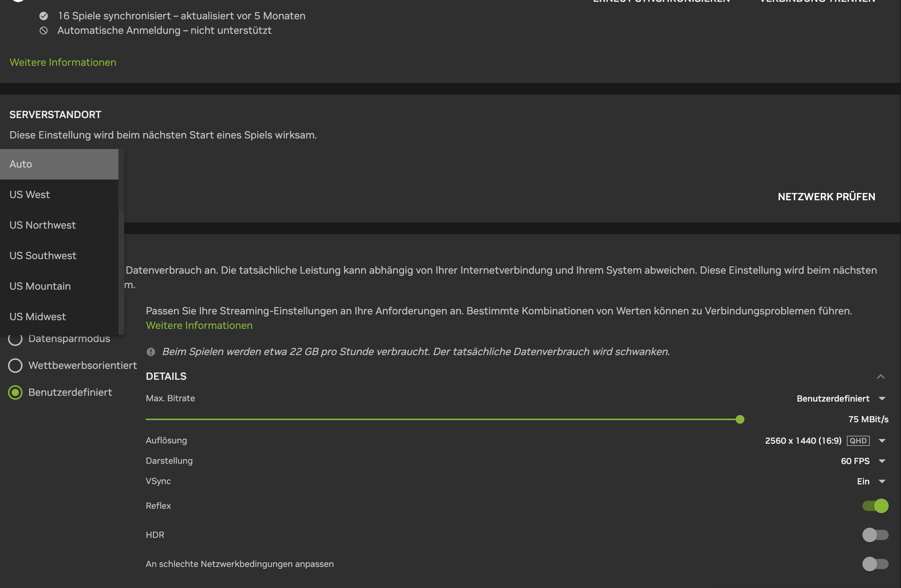Screen dimensions: 901x588
Task: Toggle An schlechte Netzwerkbedingungen anpassen
Action: point(875,564)
